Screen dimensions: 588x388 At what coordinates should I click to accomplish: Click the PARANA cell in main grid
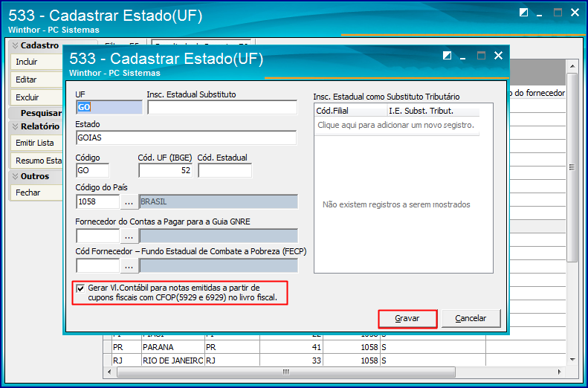173,348
